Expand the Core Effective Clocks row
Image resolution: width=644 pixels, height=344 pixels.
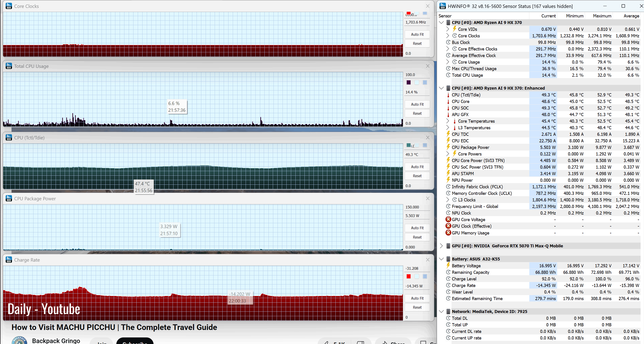pos(448,49)
